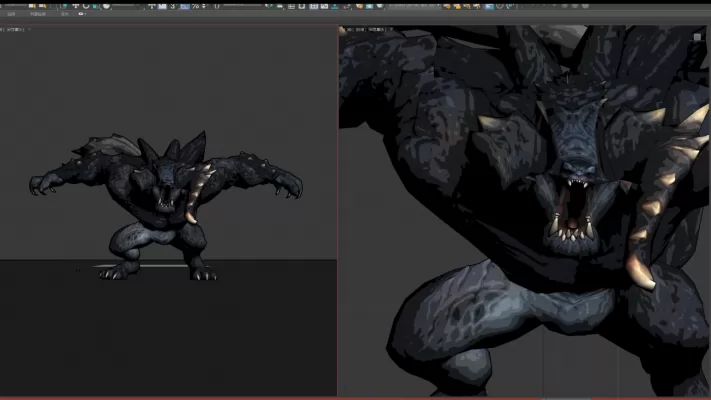Activate the Select and Scale tool
The image size is (711, 400).
click(x=97, y=6)
